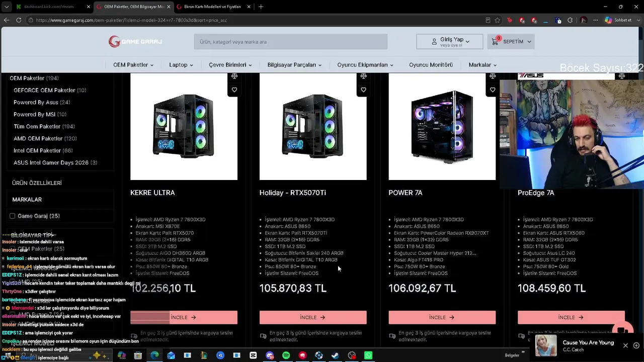Bookmark this page with the star icon
Screen dimensions: 644x362
coord(498,20)
